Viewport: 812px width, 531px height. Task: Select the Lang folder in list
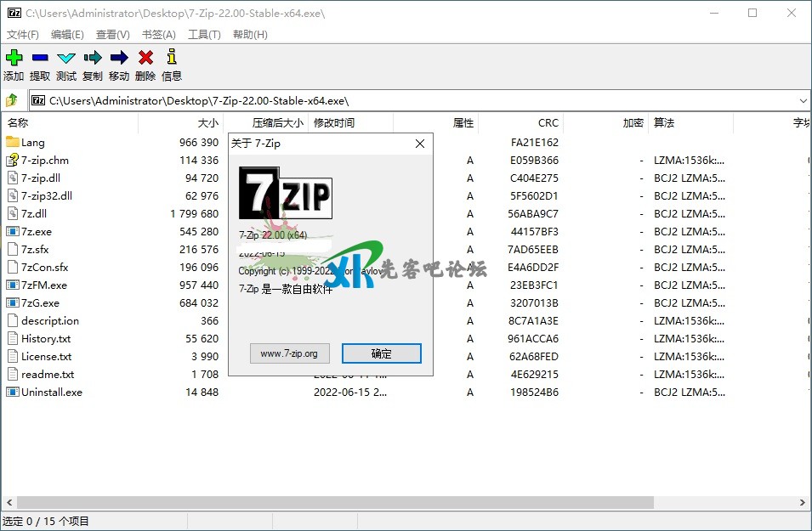(x=33, y=143)
